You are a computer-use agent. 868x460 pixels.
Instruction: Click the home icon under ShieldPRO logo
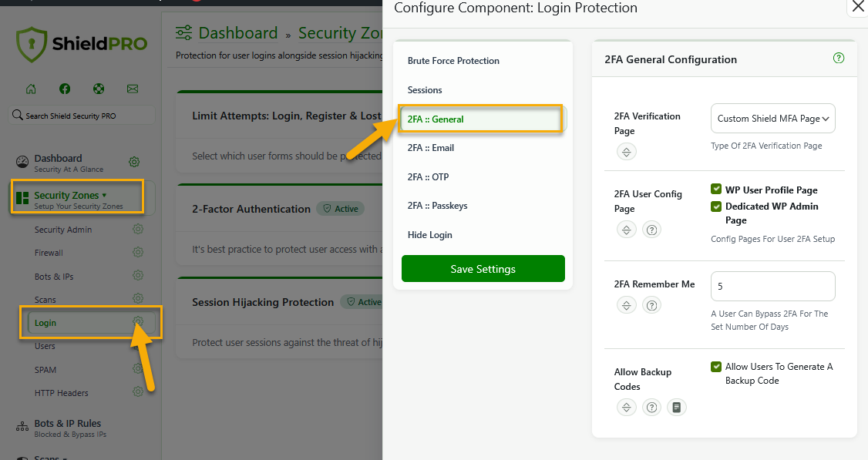tap(31, 89)
